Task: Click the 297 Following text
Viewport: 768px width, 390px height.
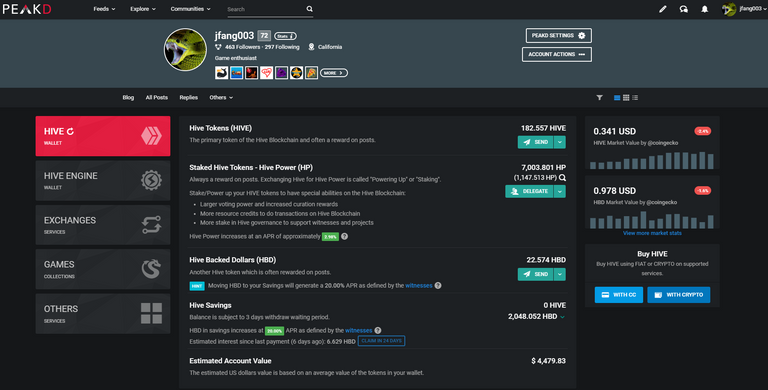Action: (x=282, y=47)
